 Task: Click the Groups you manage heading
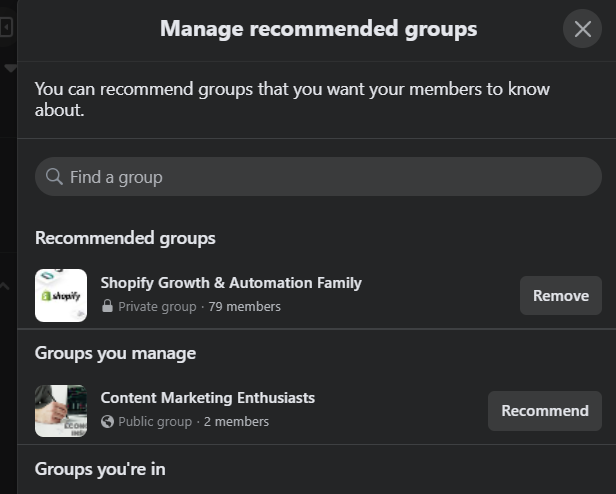coord(115,353)
